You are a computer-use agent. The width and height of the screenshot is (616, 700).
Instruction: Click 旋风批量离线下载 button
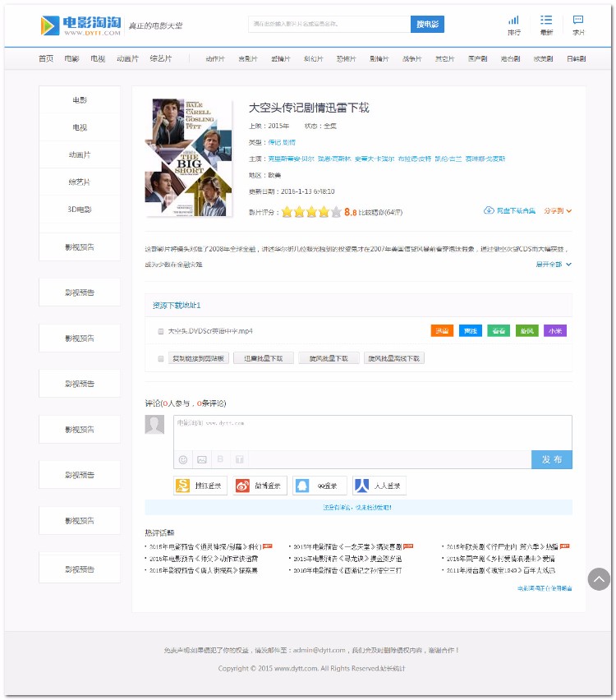click(x=393, y=358)
